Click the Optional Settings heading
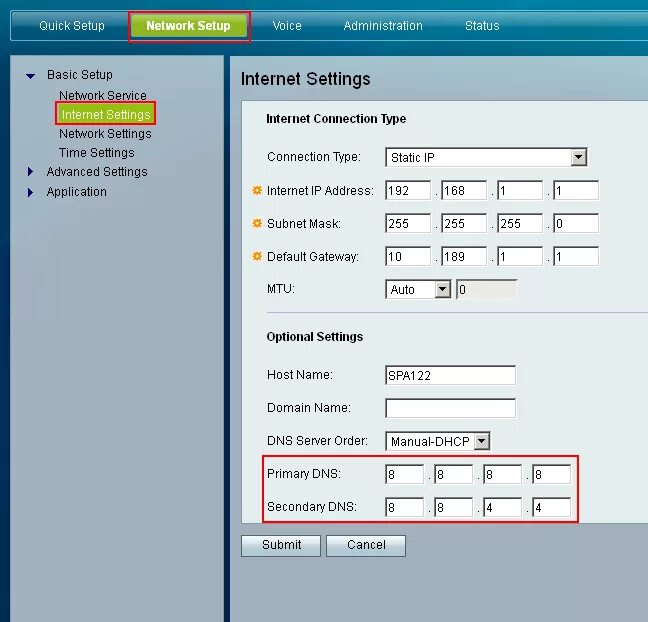 314,336
